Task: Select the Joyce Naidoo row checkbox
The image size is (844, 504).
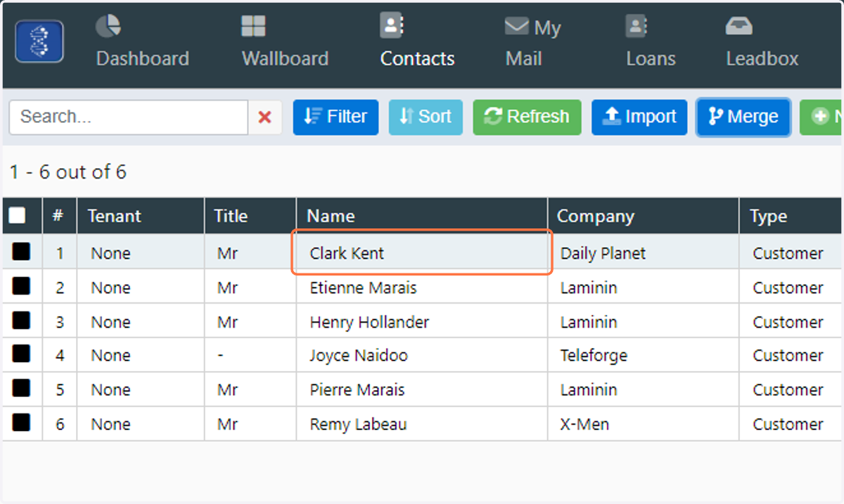Action: tap(21, 354)
